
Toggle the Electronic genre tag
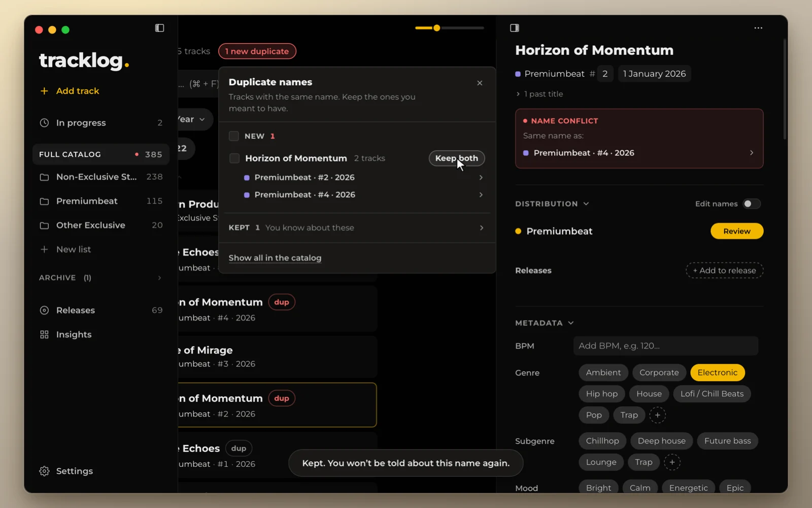[717, 372]
